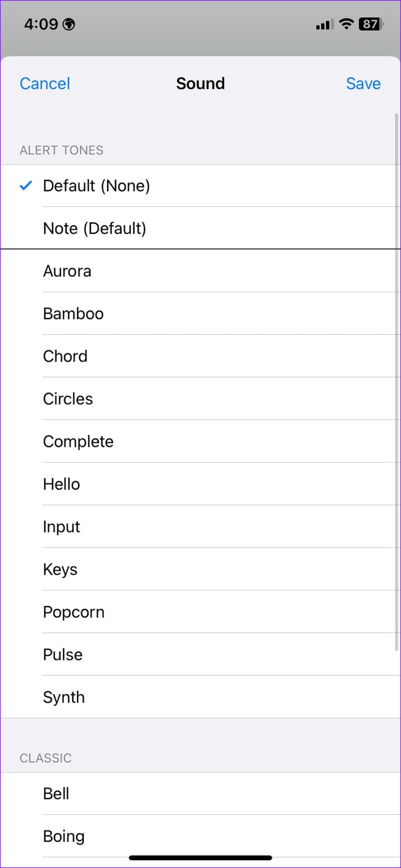Tap the cellular signal bars icon

pos(325,24)
